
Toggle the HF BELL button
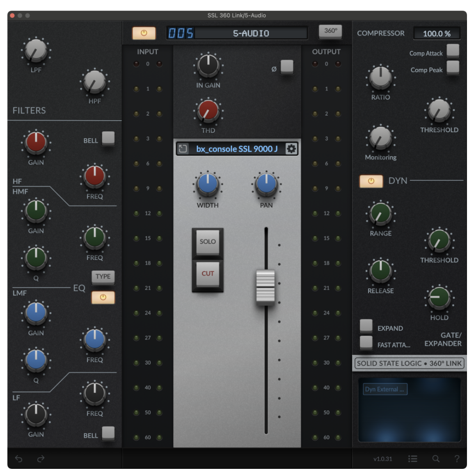coord(108,138)
